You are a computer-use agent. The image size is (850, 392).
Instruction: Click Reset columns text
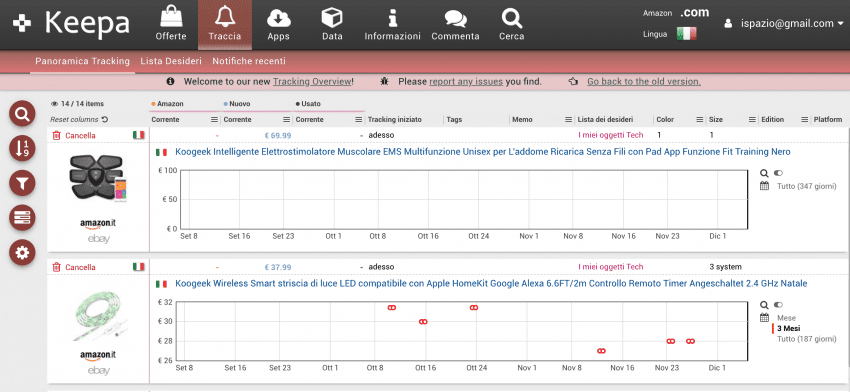tap(74, 119)
